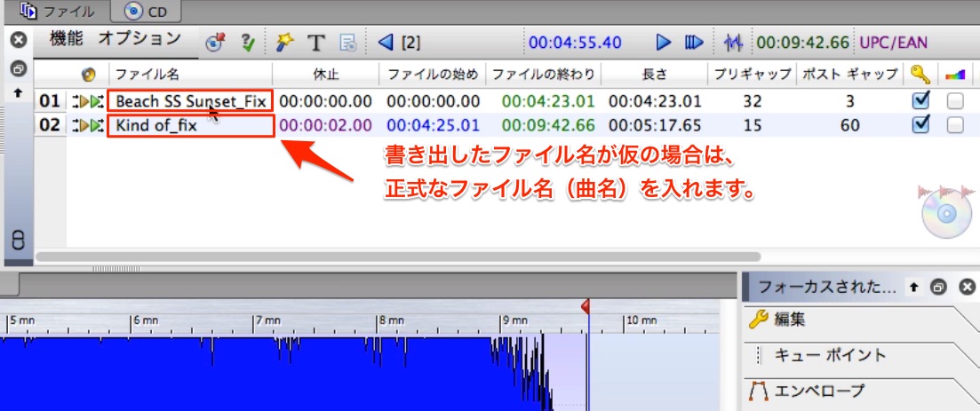Click the start time 00:04:25.01
This screenshot has height=411, width=980.
433,125
